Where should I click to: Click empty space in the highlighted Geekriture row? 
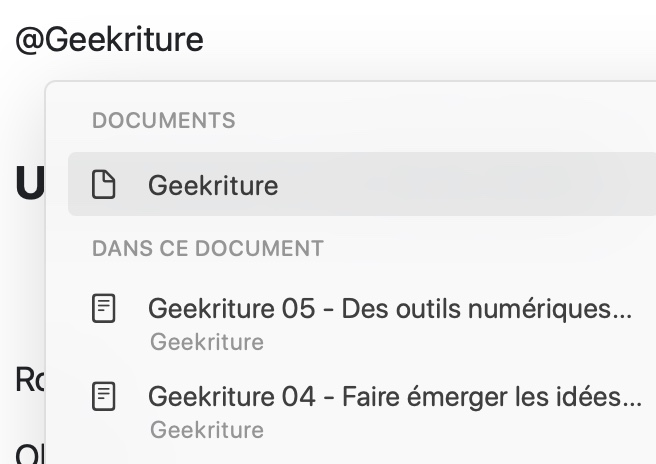460,184
